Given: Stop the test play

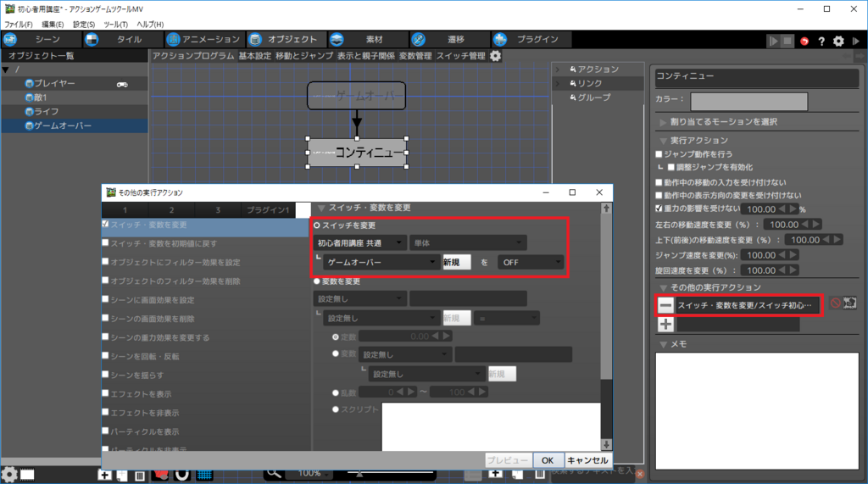Looking at the screenshot, I should tap(787, 41).
